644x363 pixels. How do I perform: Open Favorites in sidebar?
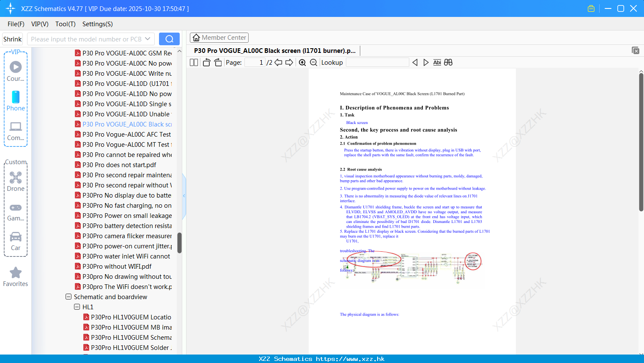tap(16, 277)
